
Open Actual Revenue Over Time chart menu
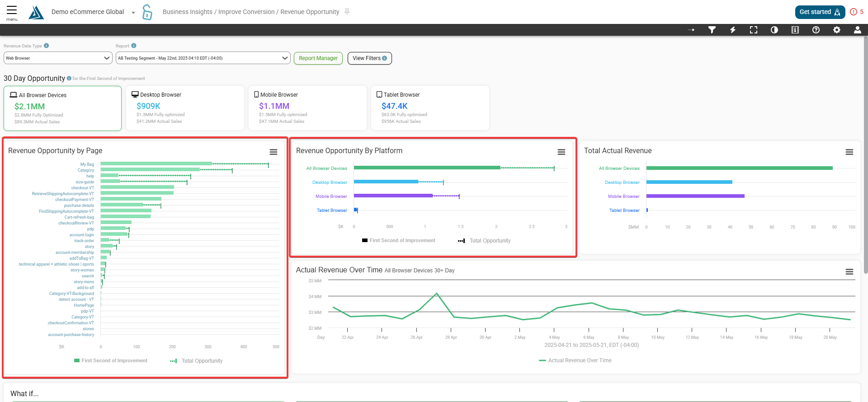849,272
